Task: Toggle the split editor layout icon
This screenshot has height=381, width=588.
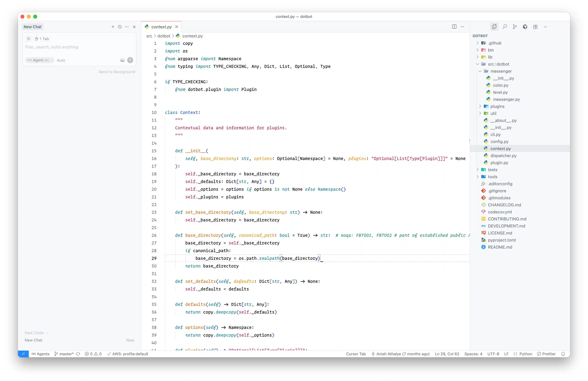Action: (455, 27)
